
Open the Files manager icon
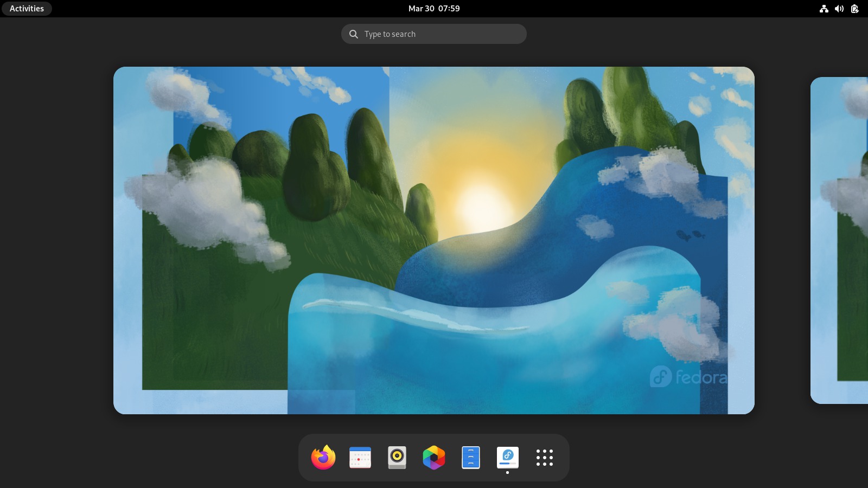click(x=471, y=458)
